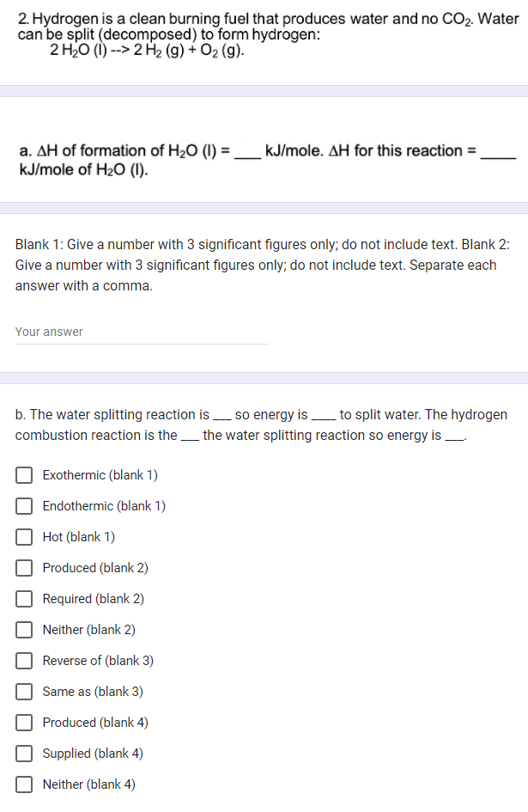The width and height of the screenshot is (528, 812).
Task: Select Produced (blank 4) checkbox
Action: [24, 722]
